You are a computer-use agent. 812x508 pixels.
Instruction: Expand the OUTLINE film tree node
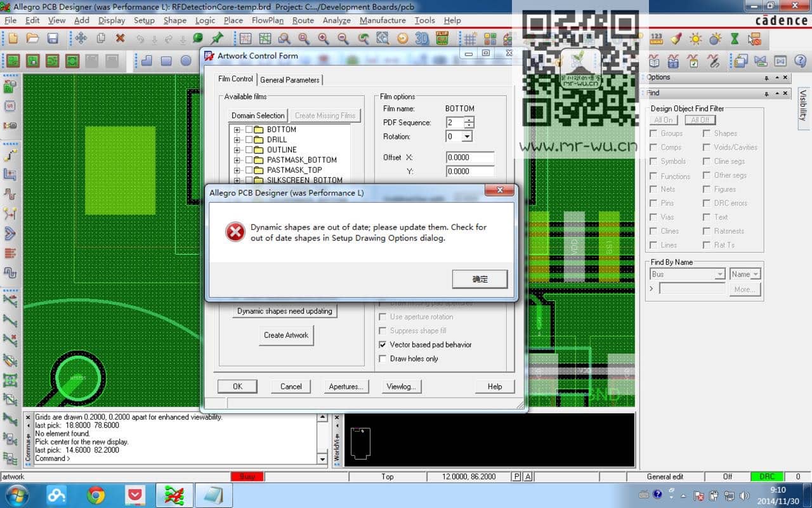pyautogui.click(x=238, y=150)
